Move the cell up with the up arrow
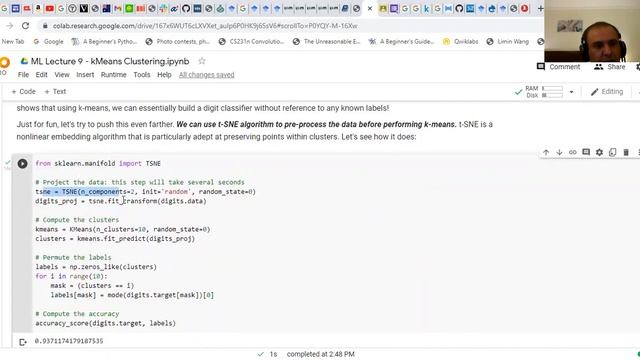Image resolution: width=640 pixels, height=360 pixels. [x=546, y=152]
